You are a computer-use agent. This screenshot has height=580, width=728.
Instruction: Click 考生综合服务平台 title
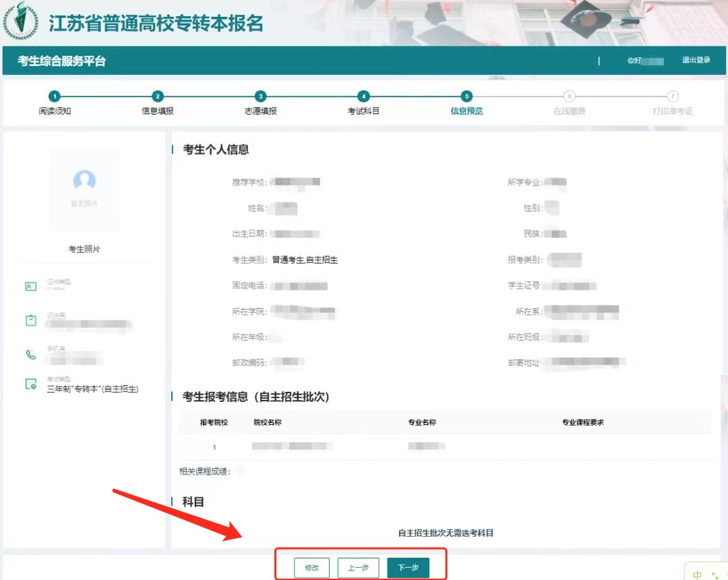click(62, 61)
